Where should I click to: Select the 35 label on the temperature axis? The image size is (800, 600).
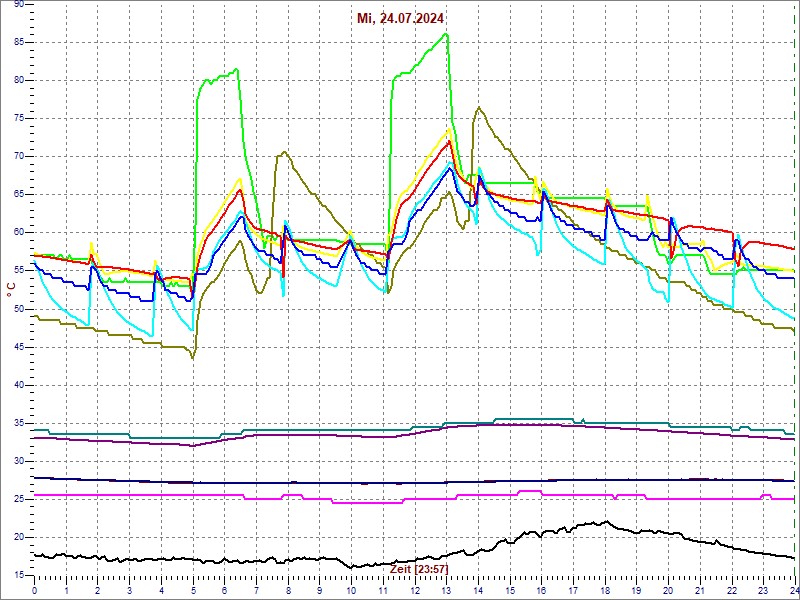coord(19,423)
